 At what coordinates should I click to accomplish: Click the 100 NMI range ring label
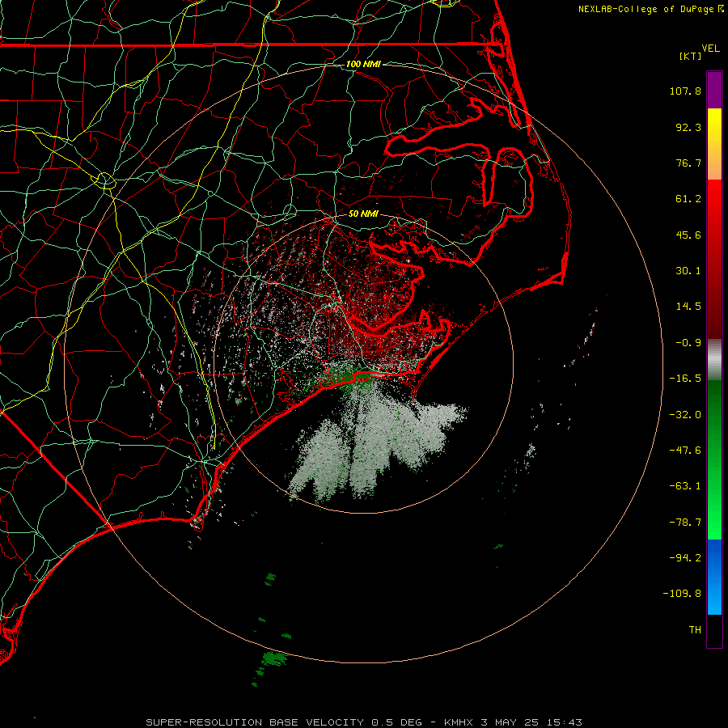pos(363,64)
